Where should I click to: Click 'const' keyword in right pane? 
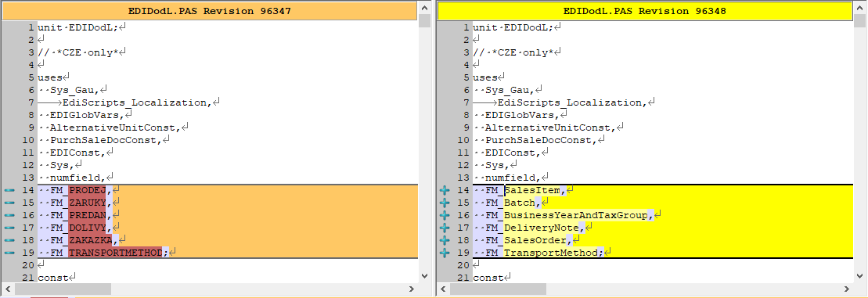489,278
